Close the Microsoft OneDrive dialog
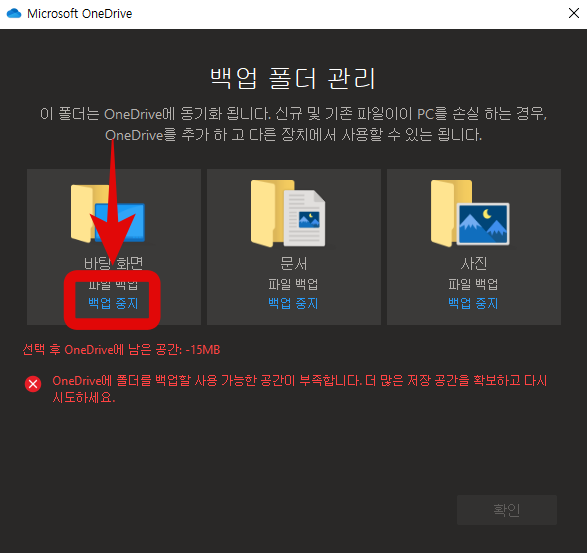Screen dimensions: 587x553 [x=574, y=13]
